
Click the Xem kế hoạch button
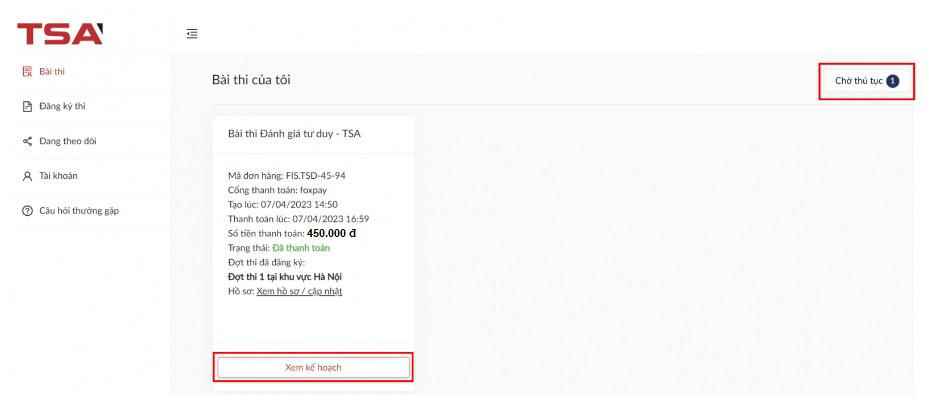click(x=314, y=367)
